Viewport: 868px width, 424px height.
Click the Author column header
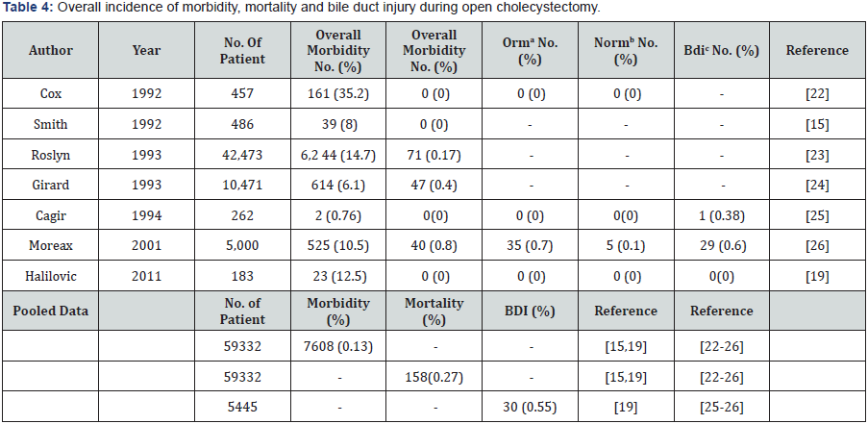[50, 50]
